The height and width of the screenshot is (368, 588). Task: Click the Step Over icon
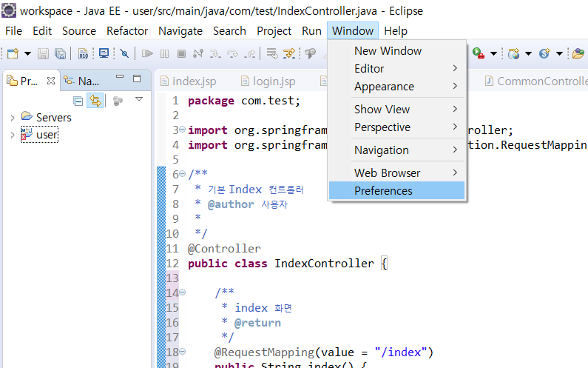[232, 54]
